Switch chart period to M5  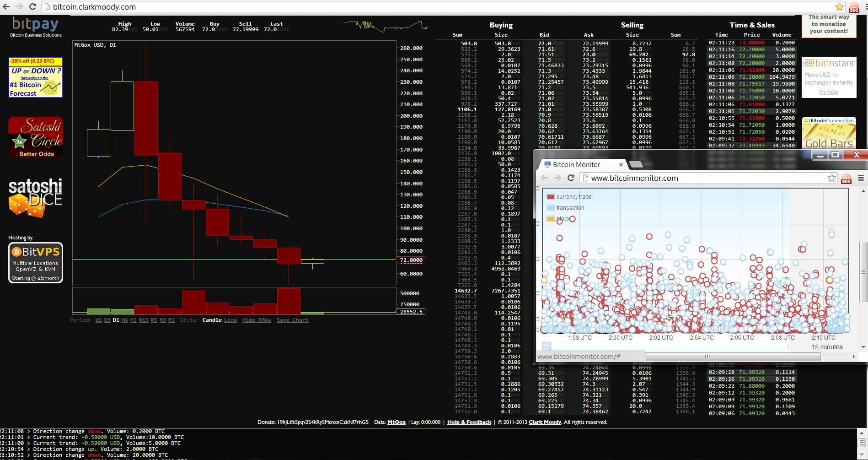pyautogui.click(x=154, y=320)
